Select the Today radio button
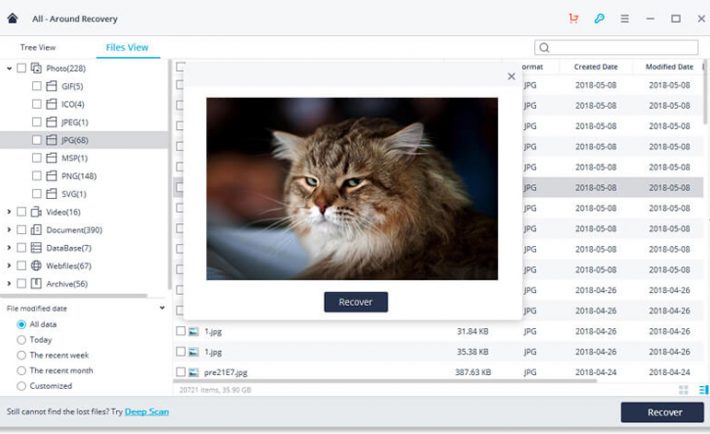710x434 pixels. (21, 340)
